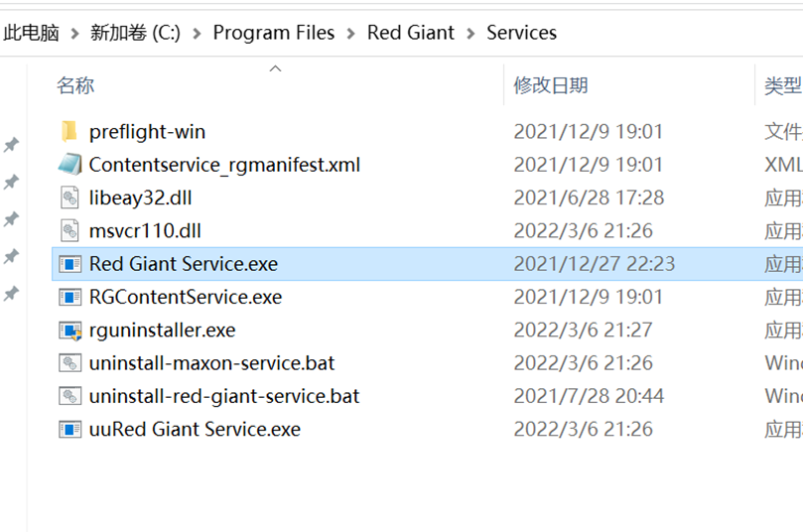Sort by the 名称 column header
This screenshot has width=803, height=532.
(x=75, y=85)
